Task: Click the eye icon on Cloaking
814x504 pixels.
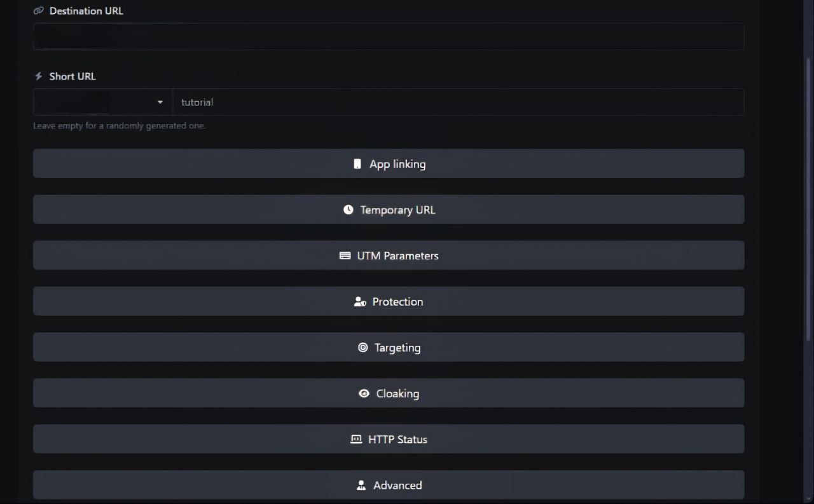Action: click(364, 393)
